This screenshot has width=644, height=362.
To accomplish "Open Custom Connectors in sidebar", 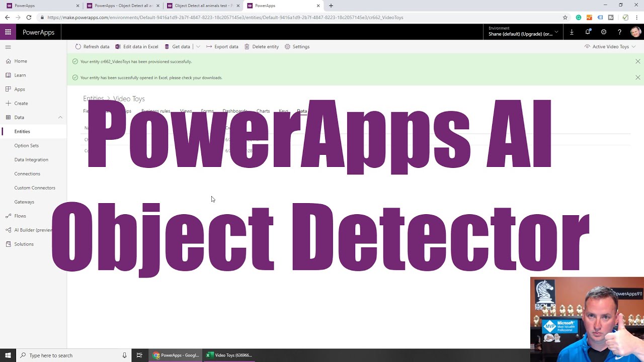I will click(35, 188).
